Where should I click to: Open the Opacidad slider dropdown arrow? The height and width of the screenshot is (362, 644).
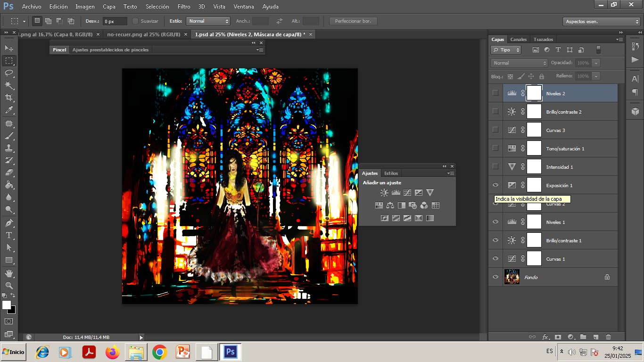pyautogui.click(x=596, y=63)
